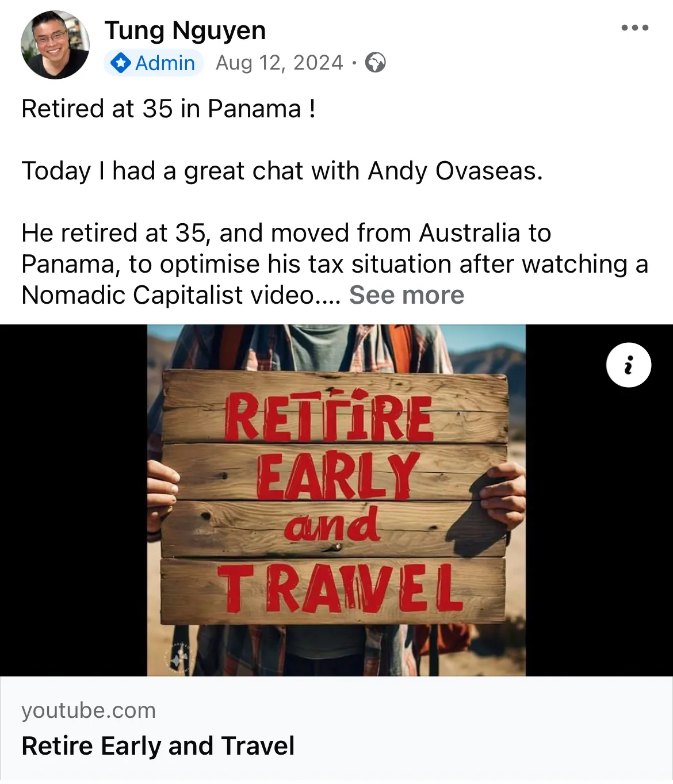This screenshot has width=673, height=784.
Task: Expand the post with See more
Action: [406, 295]
